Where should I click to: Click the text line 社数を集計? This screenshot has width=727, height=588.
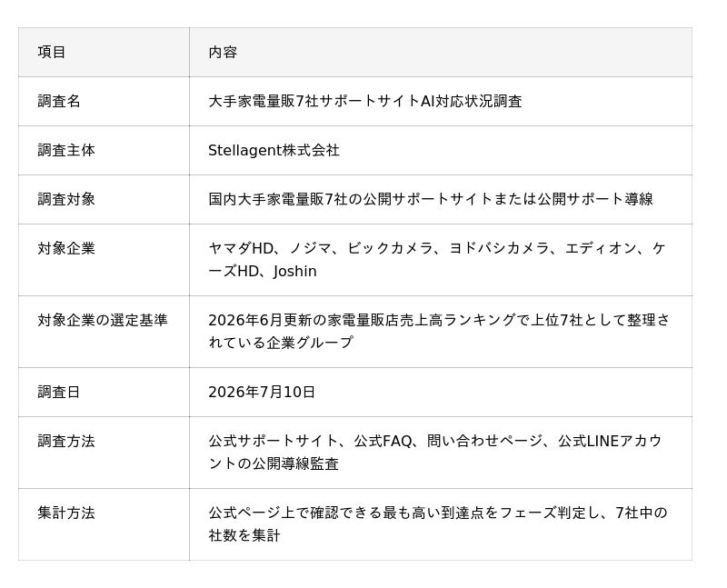pos(244,535)
